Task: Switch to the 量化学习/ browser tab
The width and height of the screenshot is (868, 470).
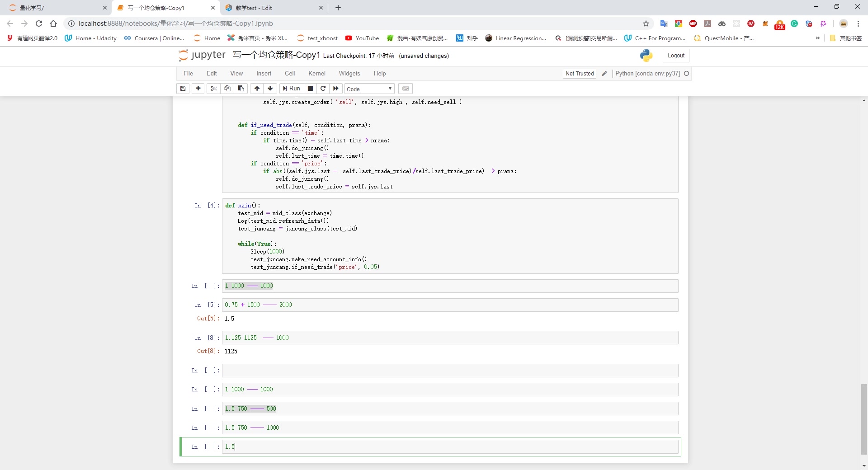Action: point(57,8)
